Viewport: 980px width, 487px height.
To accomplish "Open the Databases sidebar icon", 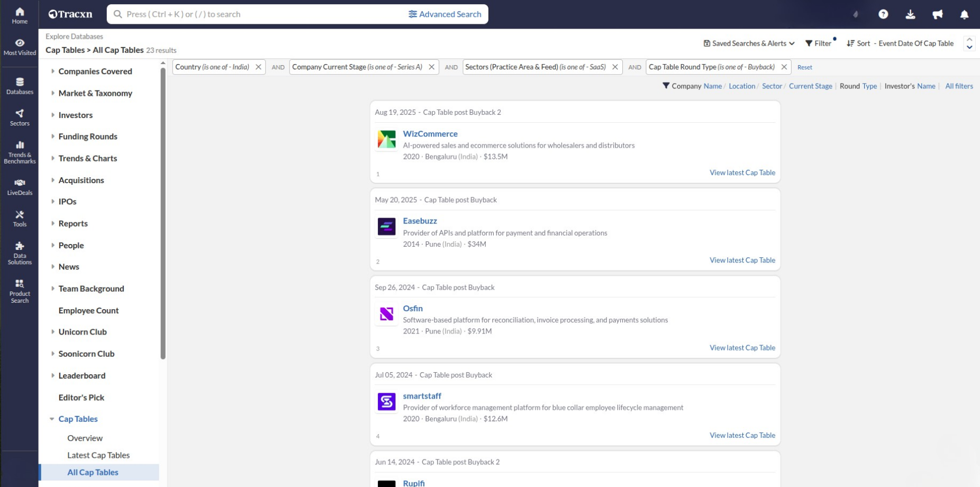I will coord(20,86).
